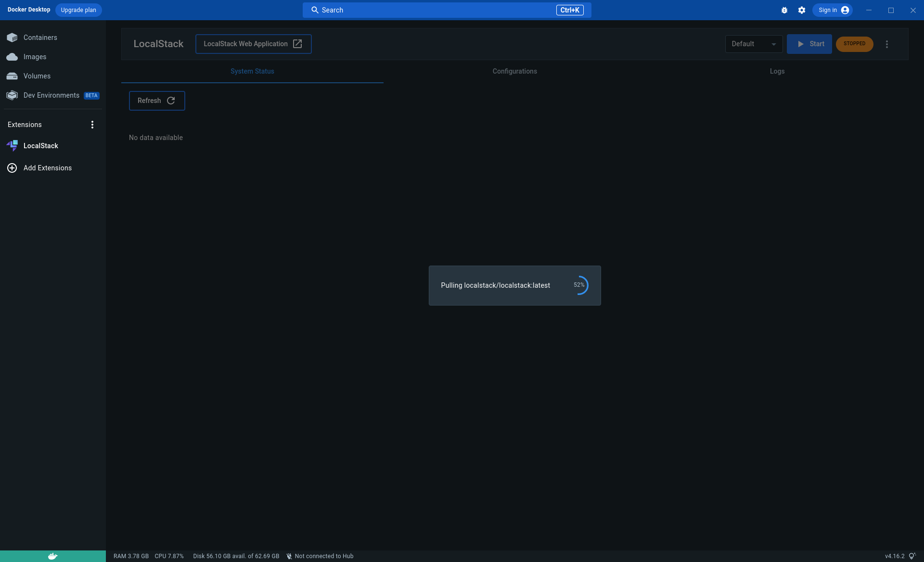Open LocalStack header kebab menu

tap(887, 44)
